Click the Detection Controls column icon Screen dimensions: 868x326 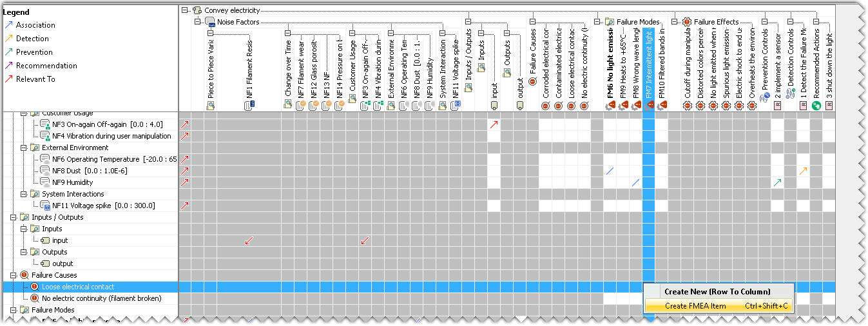[x=790, y=93]
